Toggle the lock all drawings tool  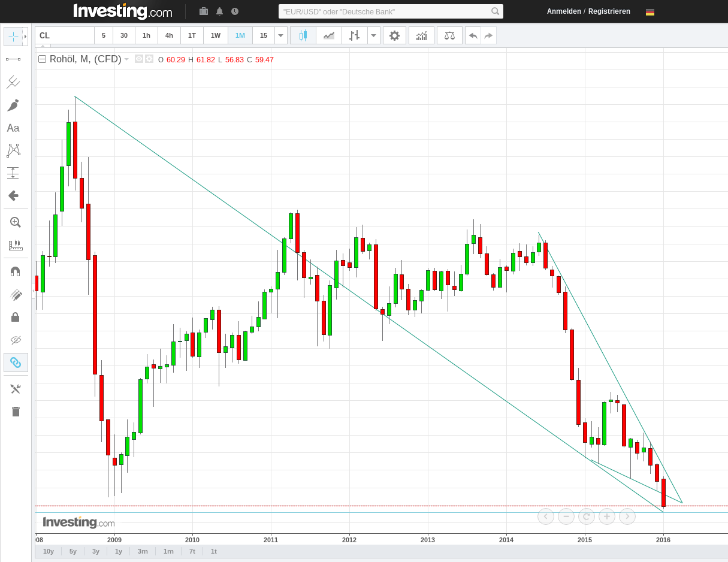(15, 317)
